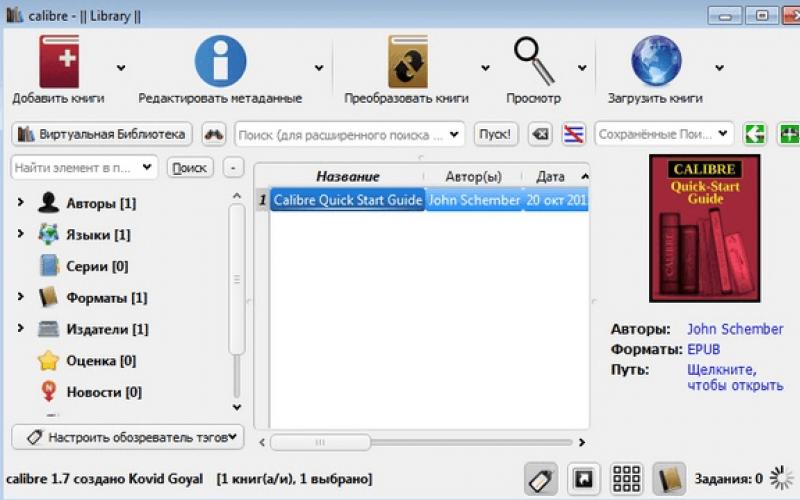This screenshot has width=800, height=500.
Task: Sort by the Название column header
Action: pyautogui.click(x=347, y=177)
